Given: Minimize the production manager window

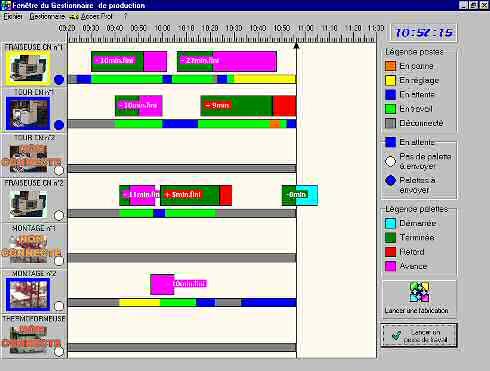Looking at the screenshot, I should pos(463,5).
